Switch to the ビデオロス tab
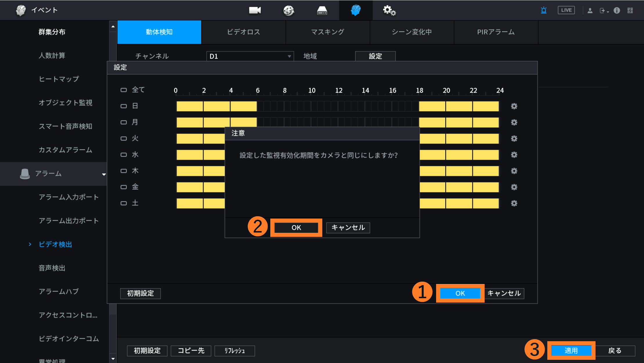 (x=243, y=32)
